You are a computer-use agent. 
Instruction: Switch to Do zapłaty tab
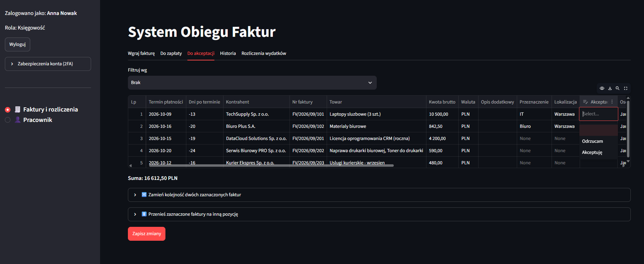171,53
